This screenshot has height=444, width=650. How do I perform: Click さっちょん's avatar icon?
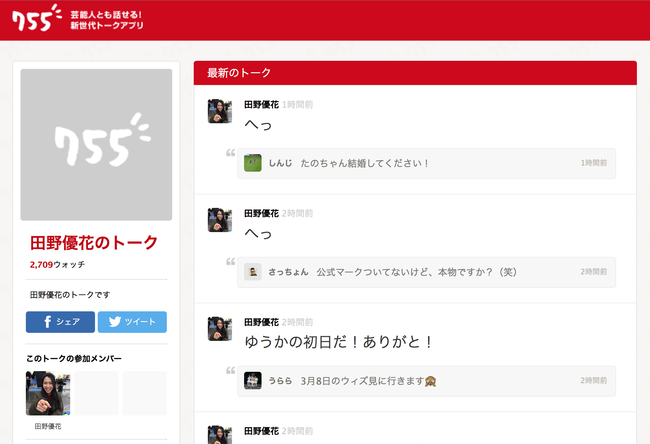(x=253, y=272)
